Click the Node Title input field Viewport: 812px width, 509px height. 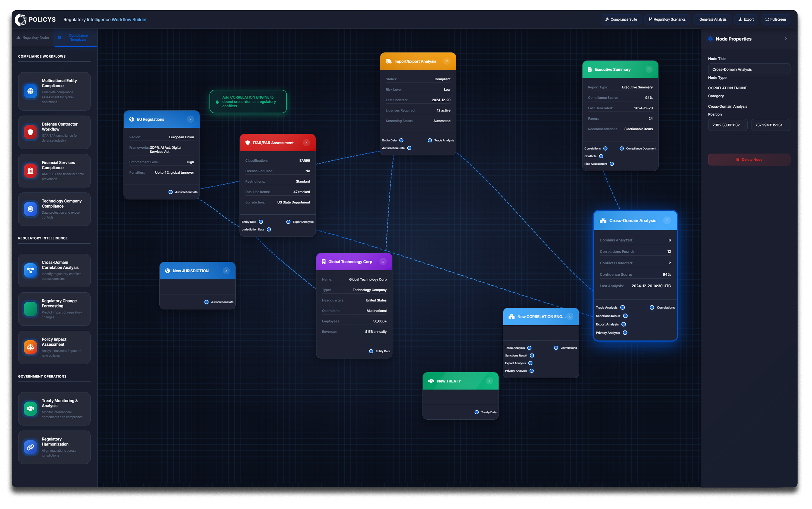[749, 69]
